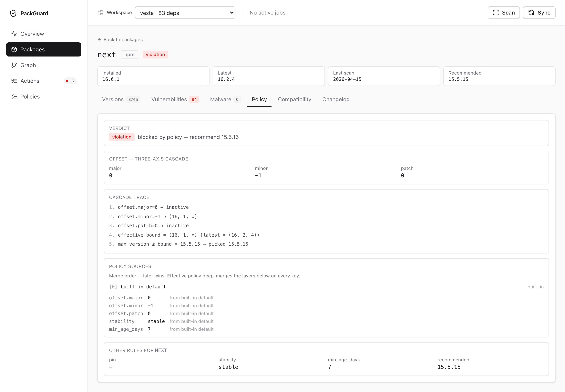Click the minor offset value -1
This screenshot has width=565, height=392.
258,175
